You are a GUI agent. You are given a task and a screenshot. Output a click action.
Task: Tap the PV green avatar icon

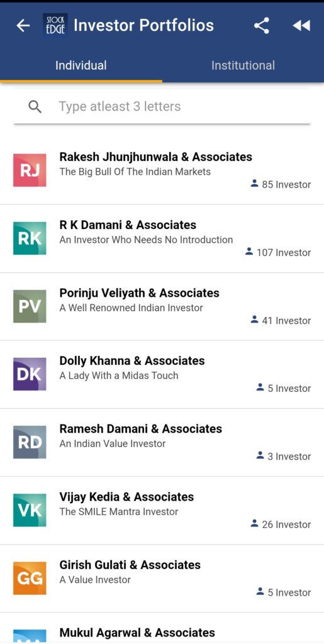coord(30,306)
